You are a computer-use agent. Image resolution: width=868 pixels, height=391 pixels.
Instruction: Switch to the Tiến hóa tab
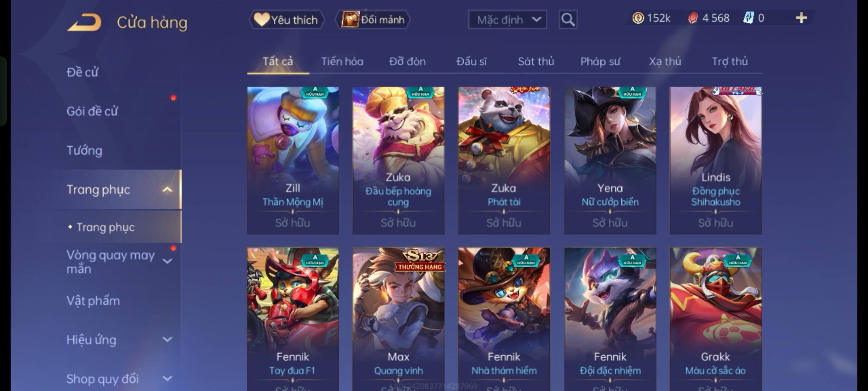point(342,62)
